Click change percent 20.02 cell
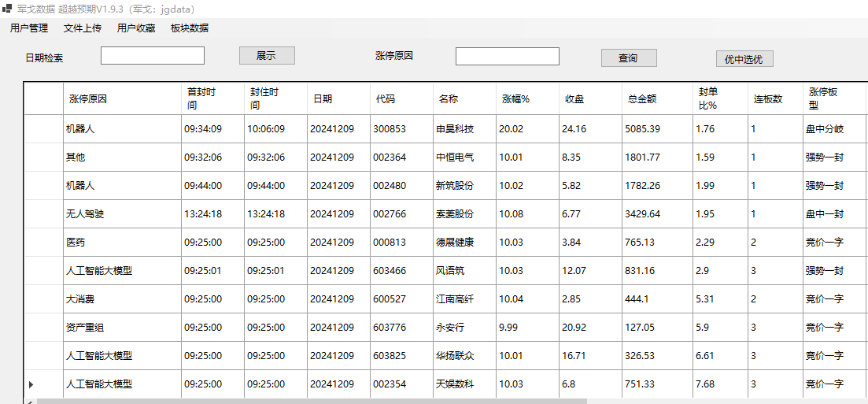 [x=527, y=129]
